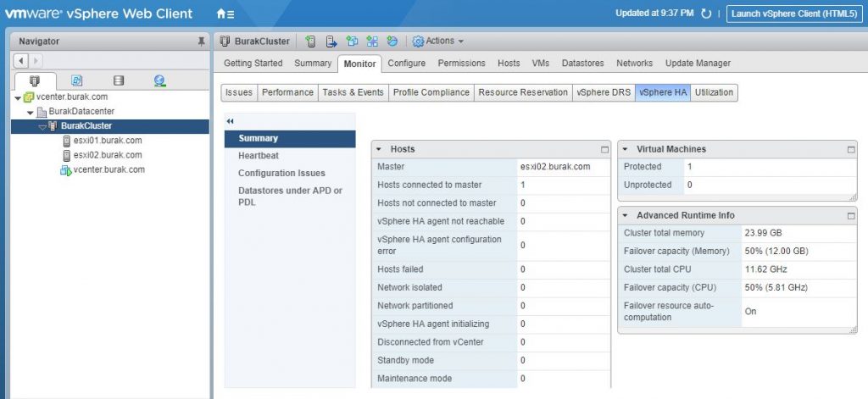The height and width of the screenshot is (399, 868).
Task: Open the home menu icon
Action: pos(225,14)
